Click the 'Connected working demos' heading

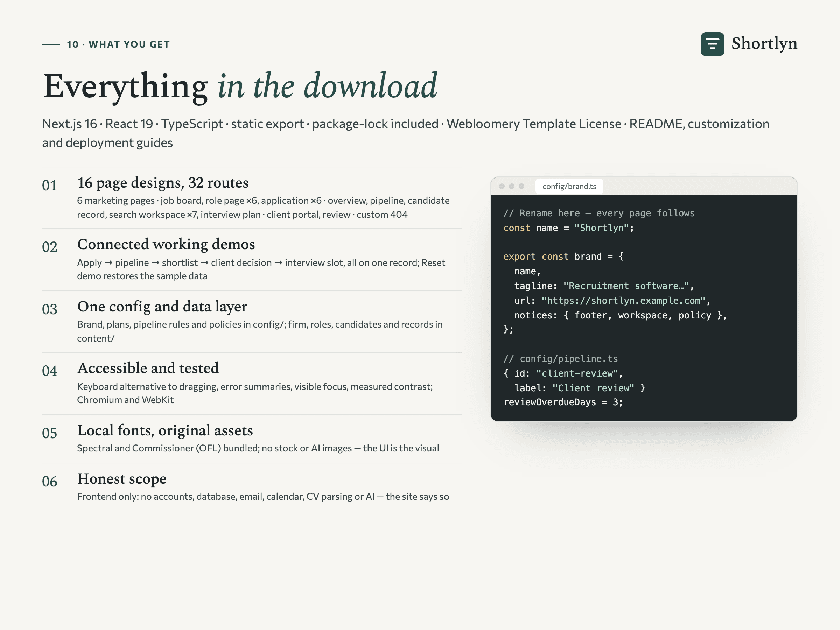[166, 244]
